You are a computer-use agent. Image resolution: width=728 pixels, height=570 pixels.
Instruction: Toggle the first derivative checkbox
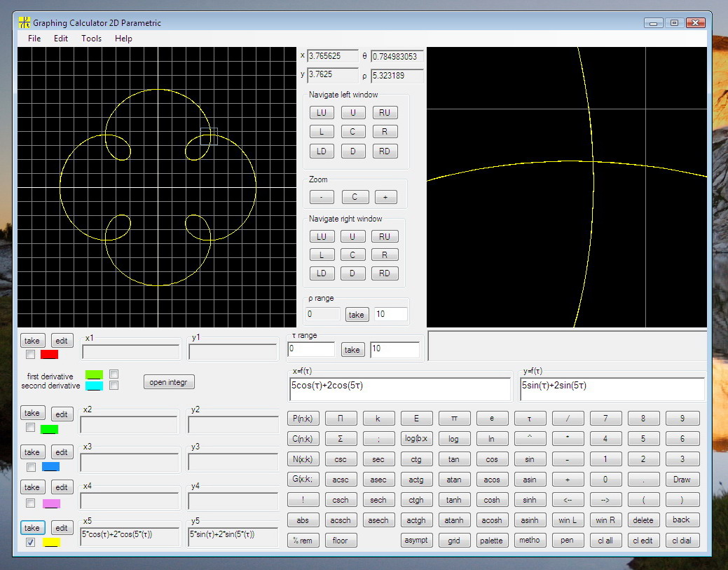[114, 374]
